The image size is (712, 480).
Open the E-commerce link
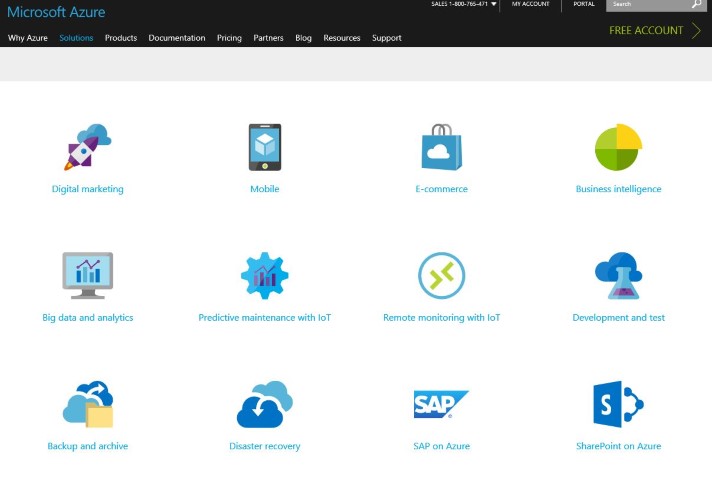coord(441,189)
